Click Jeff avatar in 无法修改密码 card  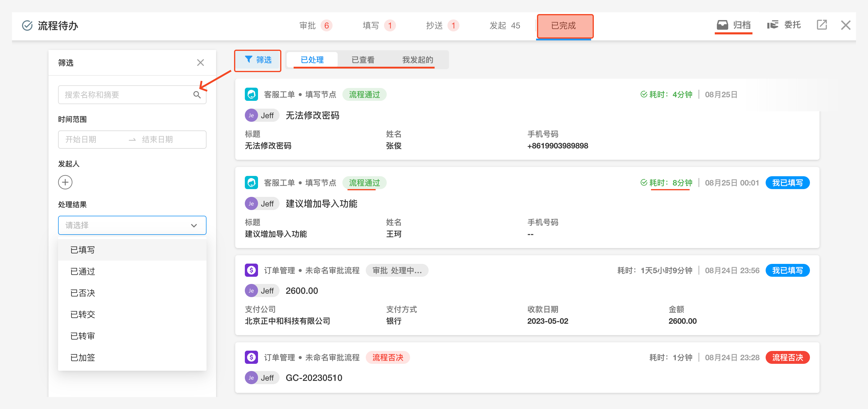[x=251, y=115]
